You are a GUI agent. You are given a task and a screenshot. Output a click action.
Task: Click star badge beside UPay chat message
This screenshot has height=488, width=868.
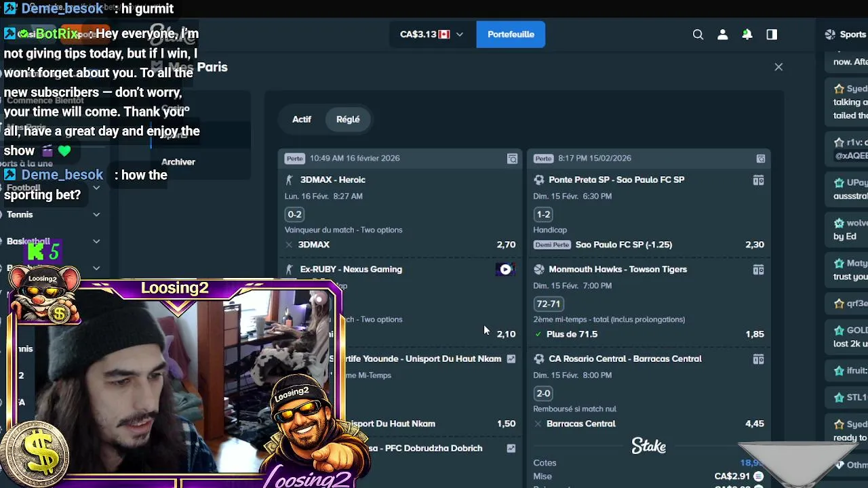839,184
